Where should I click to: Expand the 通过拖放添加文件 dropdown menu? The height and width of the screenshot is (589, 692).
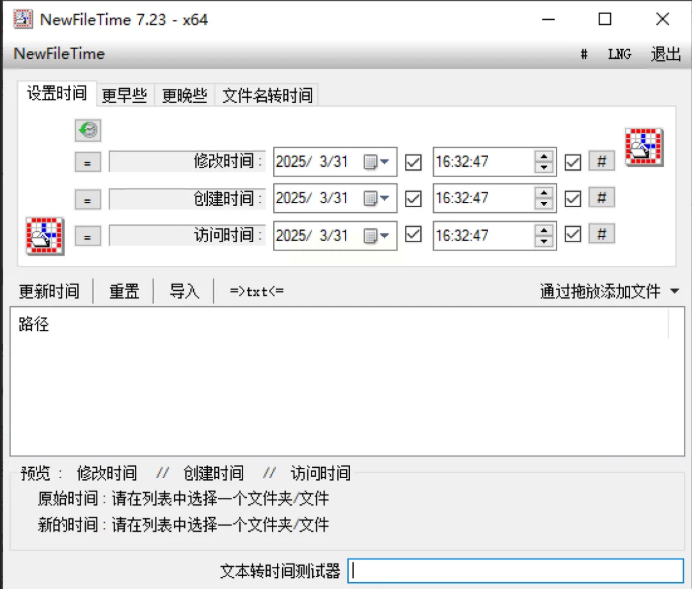674,291
